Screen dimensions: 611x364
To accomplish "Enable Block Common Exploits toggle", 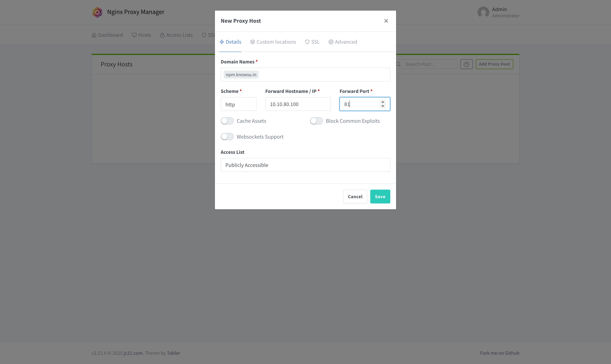I will (x=316, y=121).
